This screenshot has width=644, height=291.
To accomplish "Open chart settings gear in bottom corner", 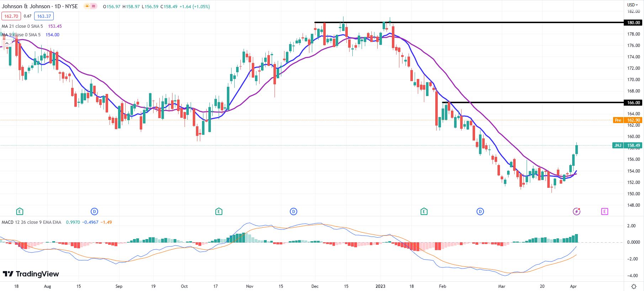I will [x=634, y=286].
